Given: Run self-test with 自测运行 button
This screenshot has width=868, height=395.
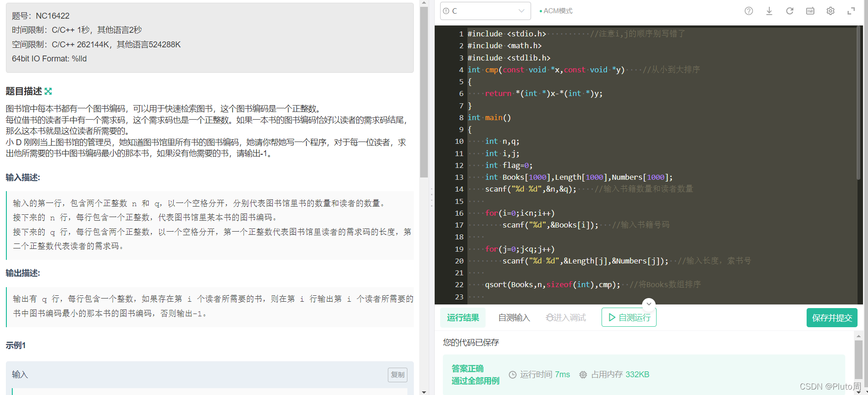Looking at the screenshot, I should coord(629,317).
